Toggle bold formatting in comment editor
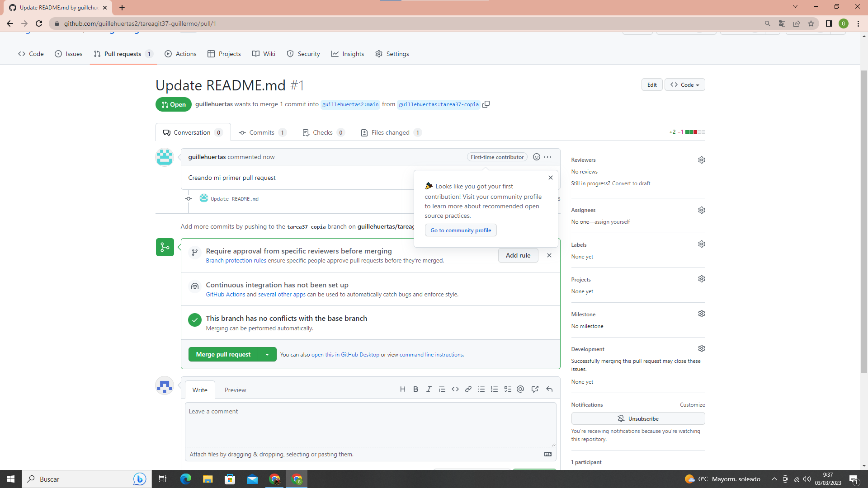This screenshot has height=488, width=868. tap(415, 389)
